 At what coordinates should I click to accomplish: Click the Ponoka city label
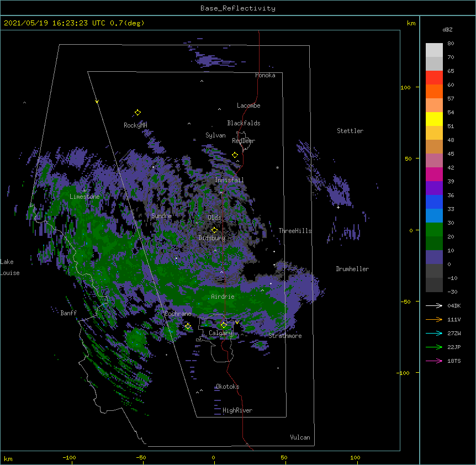click(265, 75)
